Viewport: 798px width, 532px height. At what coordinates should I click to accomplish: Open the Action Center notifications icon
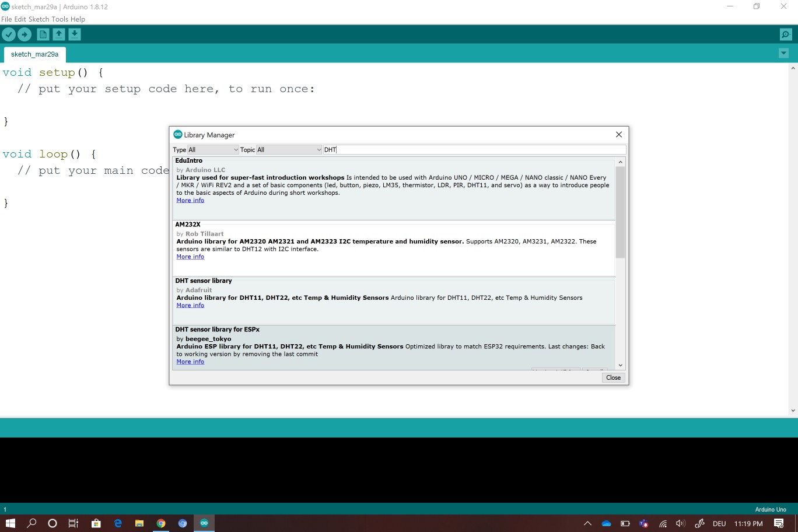click(x=779, y=523)
